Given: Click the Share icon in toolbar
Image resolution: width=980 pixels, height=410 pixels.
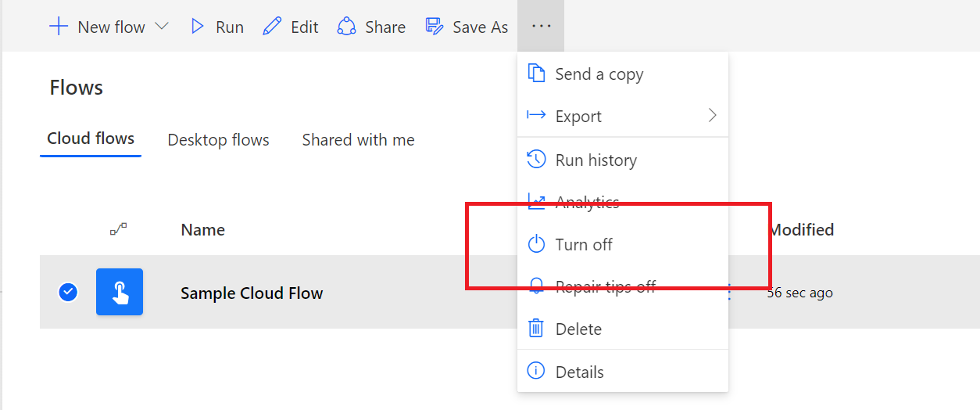Looking at the screenshot, I should pos(346,27).
